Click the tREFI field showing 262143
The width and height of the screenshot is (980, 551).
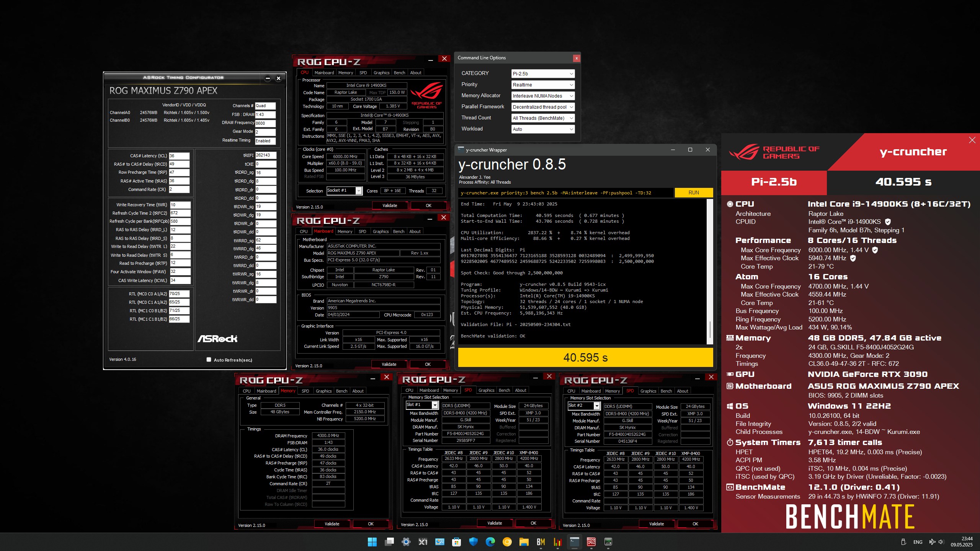265,155
